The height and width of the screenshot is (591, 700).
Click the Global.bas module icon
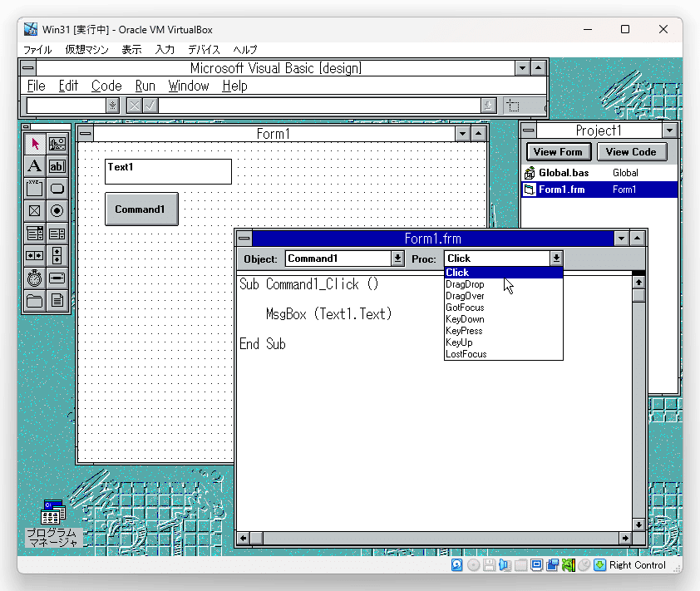pos(530,173)
